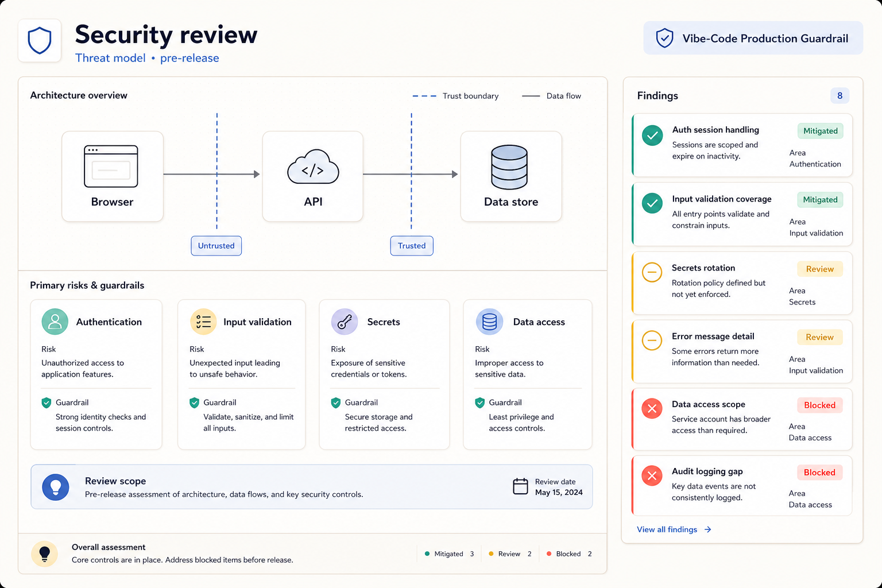The image size is (882, 588).
Task: Click the Data access scope blocked icon
Action: tap(652, 408)
